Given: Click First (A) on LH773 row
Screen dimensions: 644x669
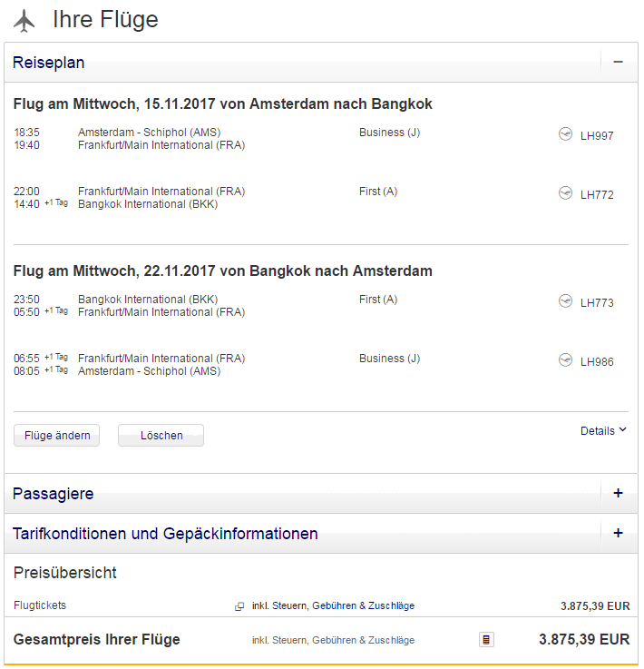Looking at the screenshot, I should [x=378, y=300].
